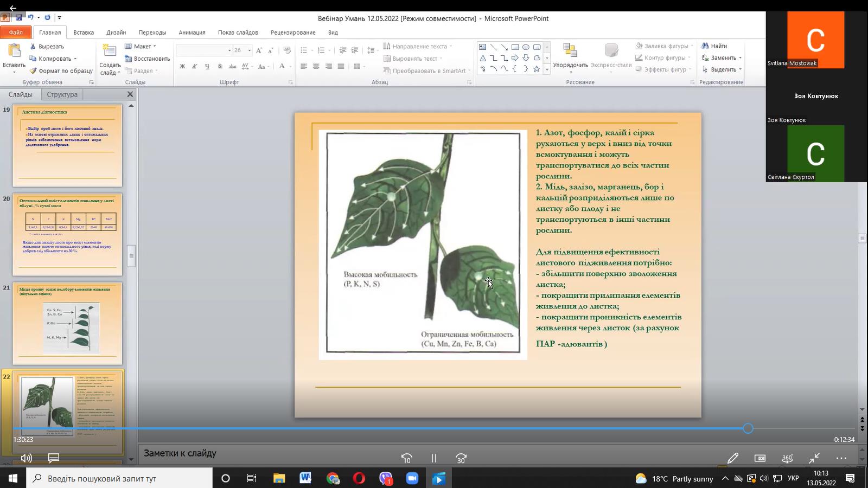Toggle 360 degree video mode
This screenshot has width=868, height=488.
pyautogui.click(x=787, y=458)
